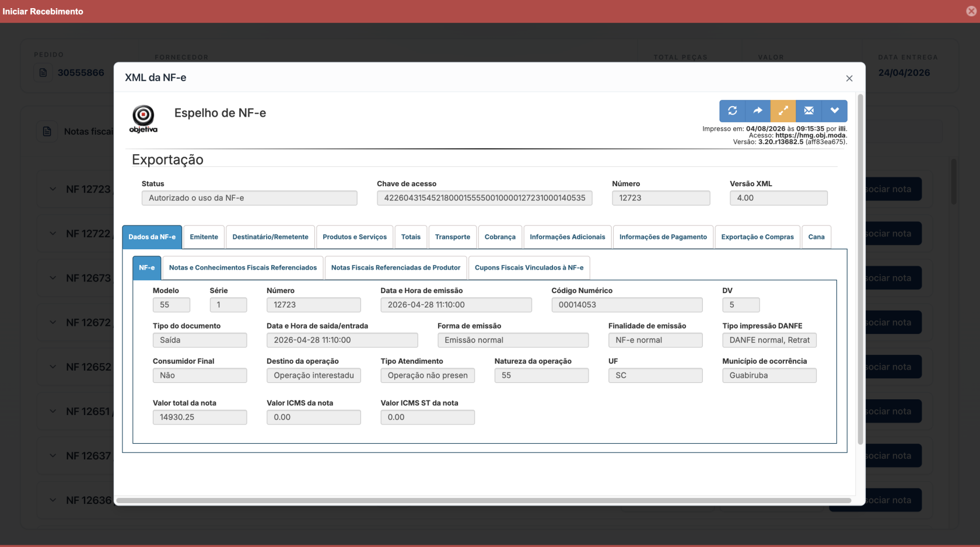Expand the NF 12722 row
980x547 pixels.
click(52, 234)
